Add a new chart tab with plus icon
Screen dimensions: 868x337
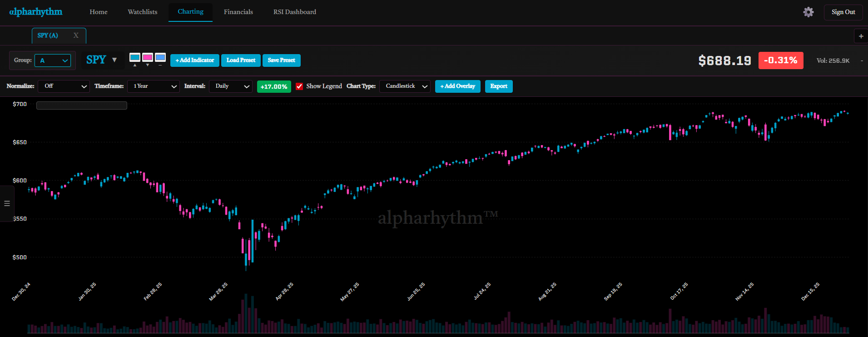[861, 36]
